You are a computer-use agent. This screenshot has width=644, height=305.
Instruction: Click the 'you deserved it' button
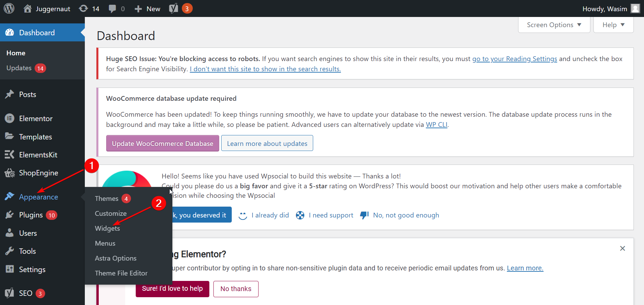coord(202,215)
